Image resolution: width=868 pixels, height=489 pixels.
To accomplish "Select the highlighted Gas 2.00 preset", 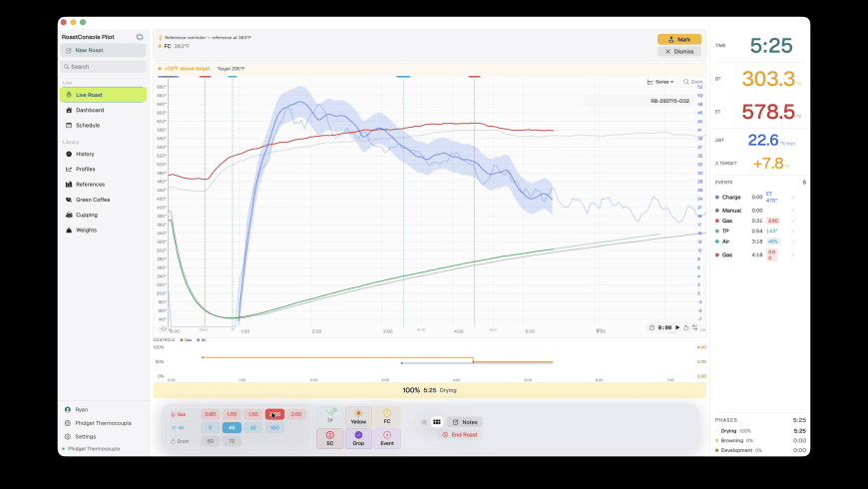I will tap(274, 414).
